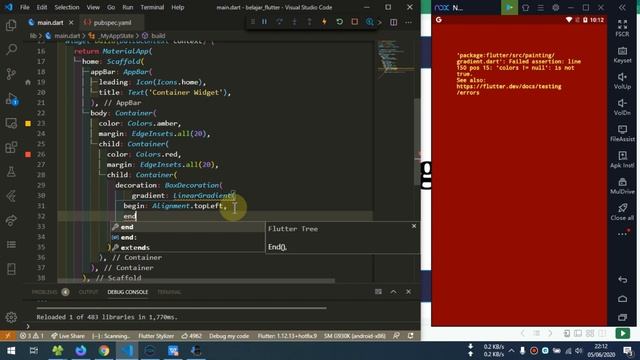Close the suggestion details pane
This screenshot has width=640, height=360.
click(414, 226)
